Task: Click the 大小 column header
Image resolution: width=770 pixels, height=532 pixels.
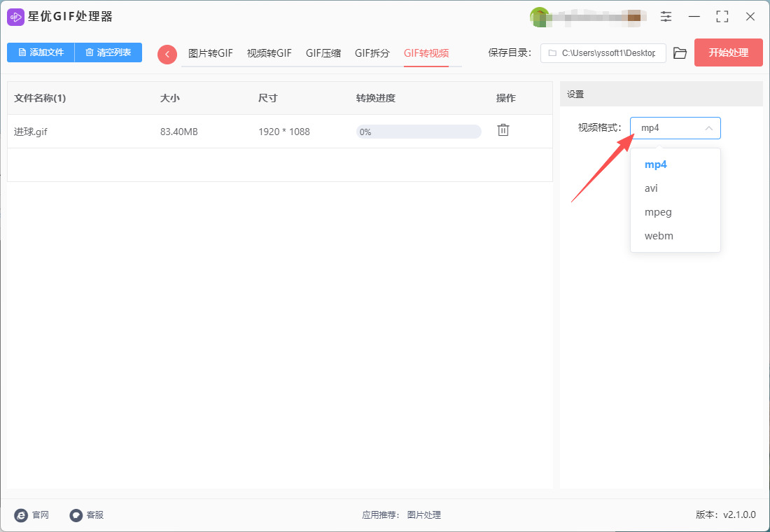Action: point(170,98)
